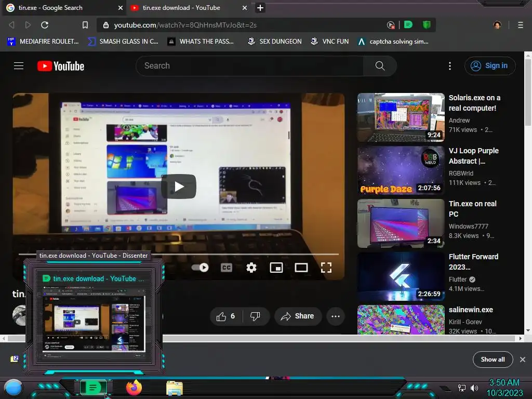The height and width of the screenshot is (399, 532).
Task: Click the address bar URL
Action: [185, 25]
